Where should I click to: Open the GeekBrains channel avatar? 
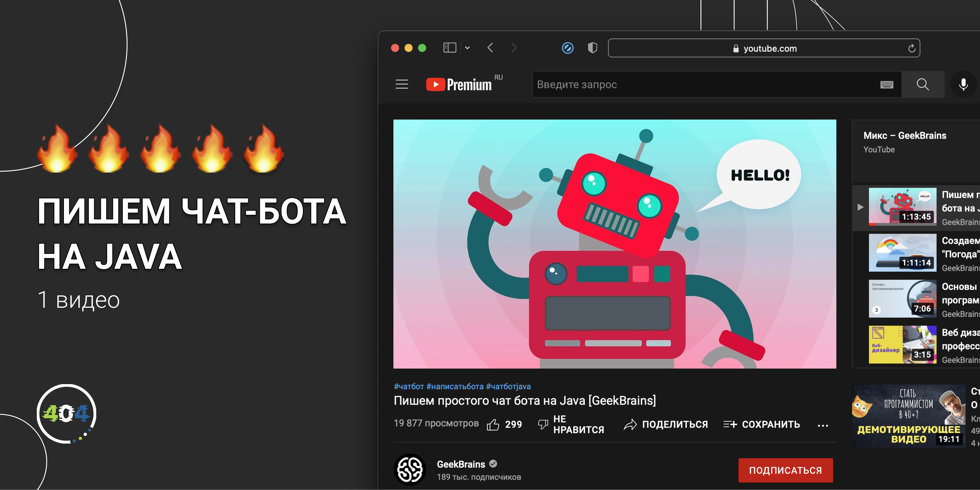409,469
